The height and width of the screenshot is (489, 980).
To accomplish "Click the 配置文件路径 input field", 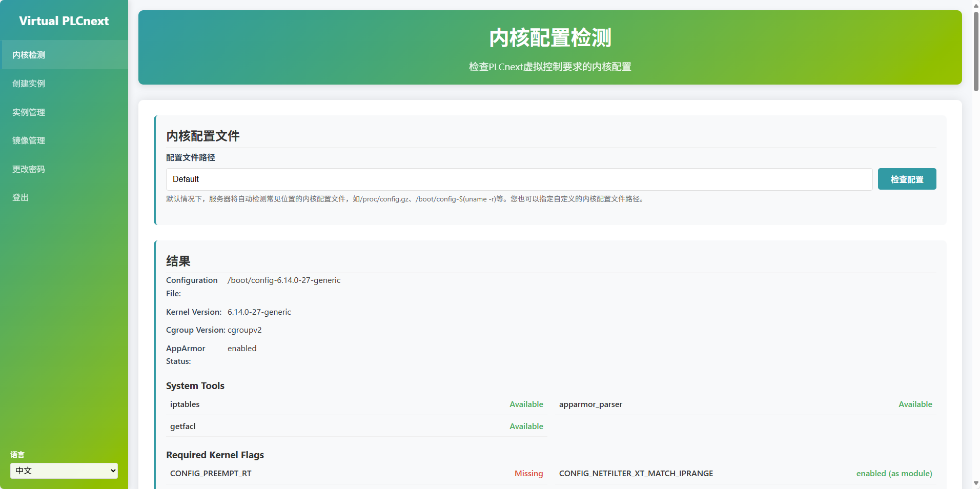I will pyautogui.click(x=519, y=179).
